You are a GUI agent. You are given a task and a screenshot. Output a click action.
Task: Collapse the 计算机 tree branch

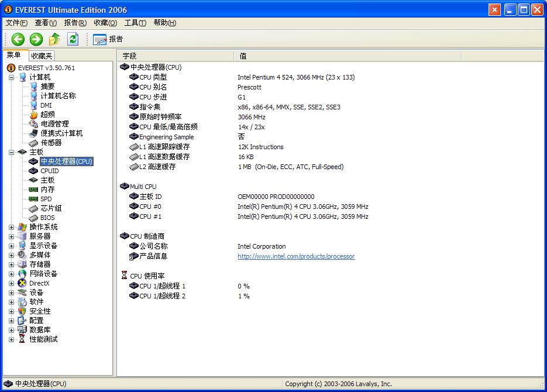(12, 77)
